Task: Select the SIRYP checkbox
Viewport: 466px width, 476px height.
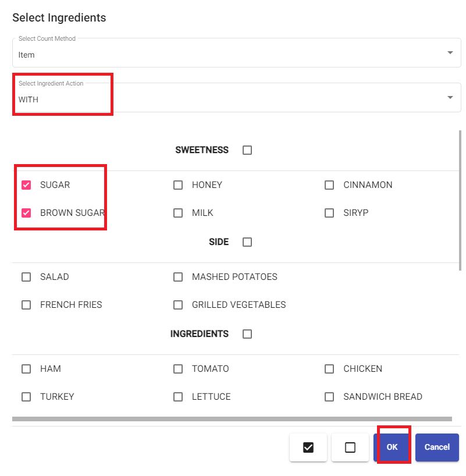Action: [329, 213]
